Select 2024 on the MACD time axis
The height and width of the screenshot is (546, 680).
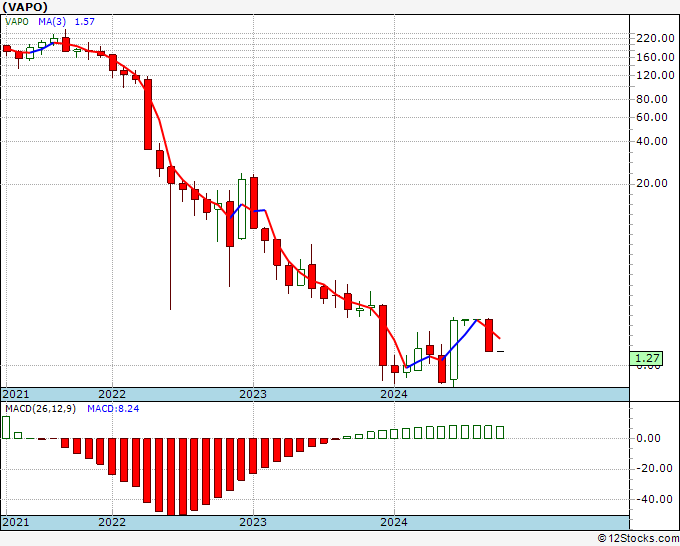tap(394, 522)
